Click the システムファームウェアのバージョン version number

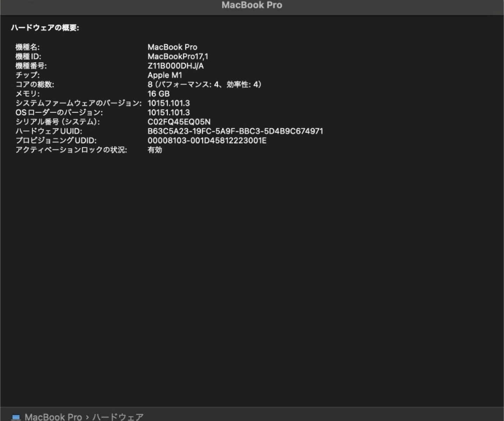tap(168, 103)
